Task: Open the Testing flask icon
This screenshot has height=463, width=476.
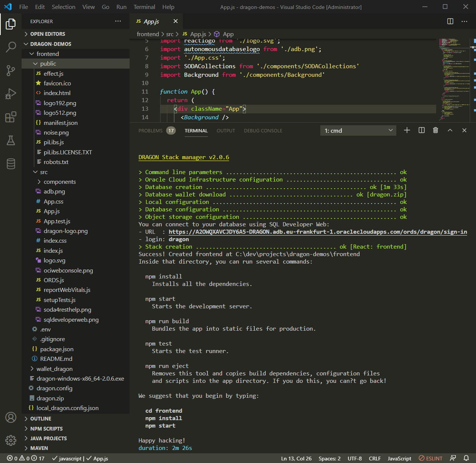Action: coord(10,141)
